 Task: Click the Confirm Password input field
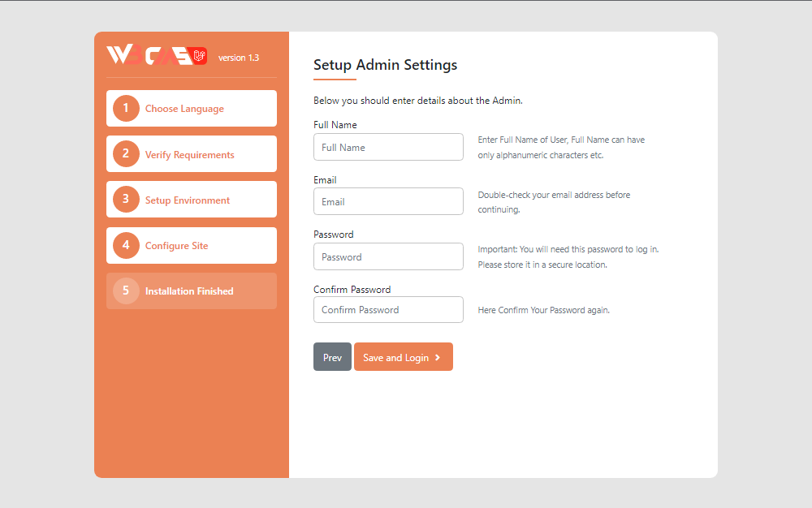click(388, 309)
